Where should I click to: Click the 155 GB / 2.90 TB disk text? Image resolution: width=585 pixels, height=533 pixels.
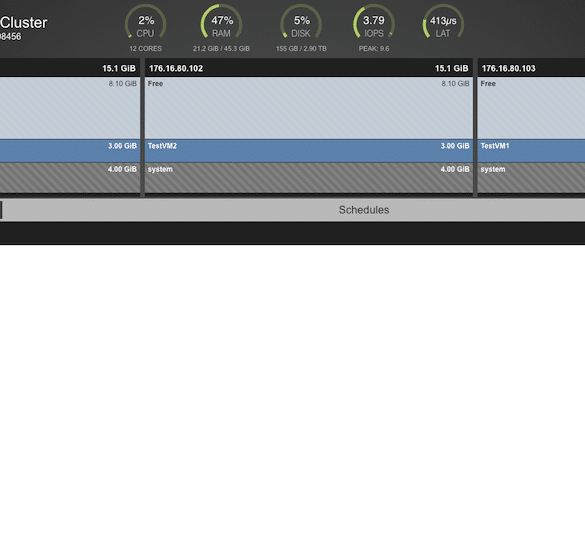(301, 48)
